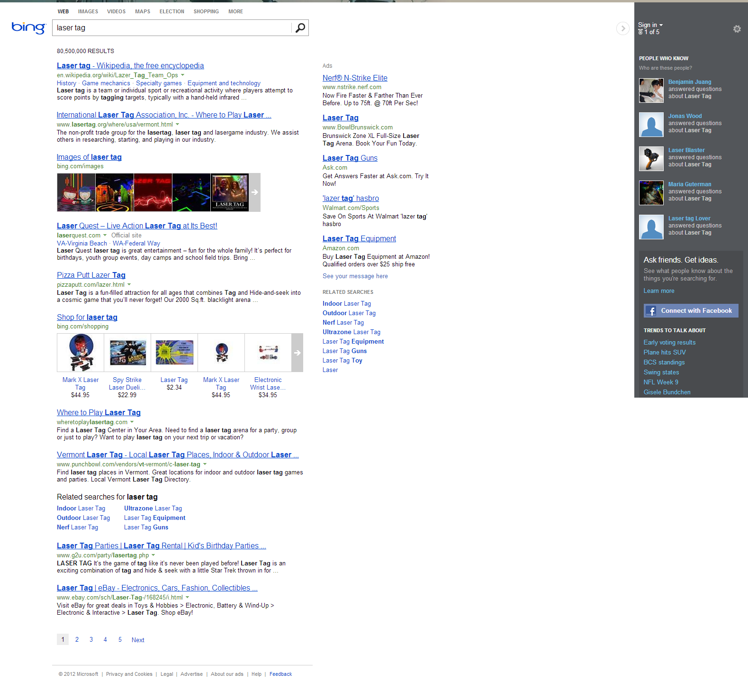Expand laserquest.com URL dropdown arrow
The width and height of the screenshot is (748, 700).
(105, 235)
